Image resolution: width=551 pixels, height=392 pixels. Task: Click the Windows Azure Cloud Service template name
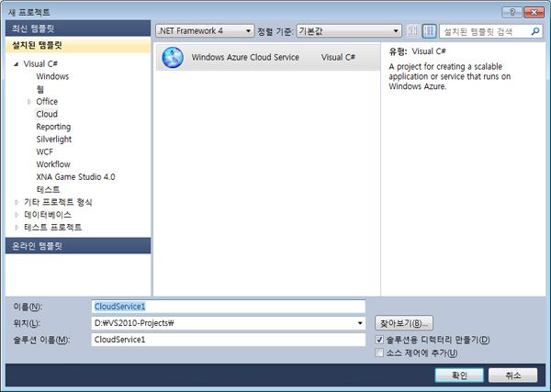tap(245, 57)
